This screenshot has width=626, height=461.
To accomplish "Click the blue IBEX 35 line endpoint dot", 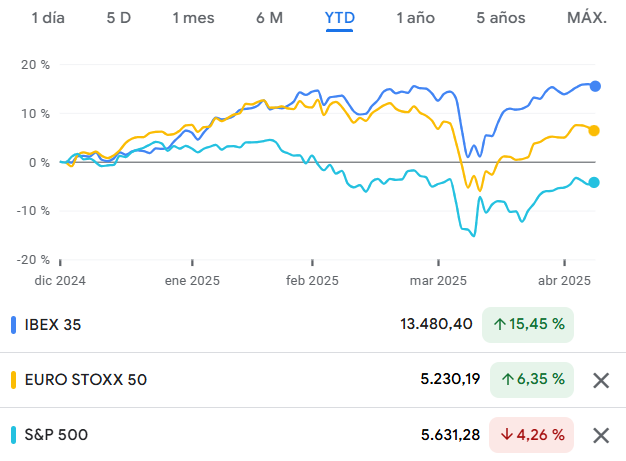I will 595,86.
